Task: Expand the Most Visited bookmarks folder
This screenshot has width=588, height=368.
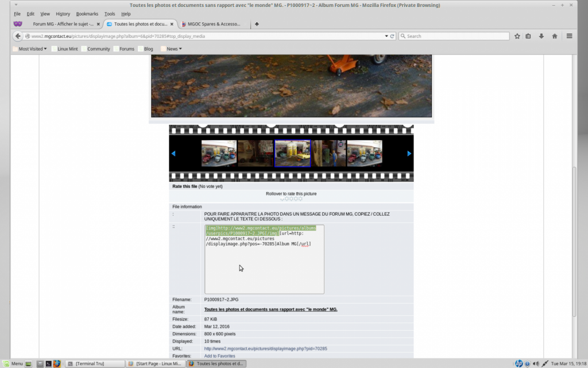Action: [30, 49]
